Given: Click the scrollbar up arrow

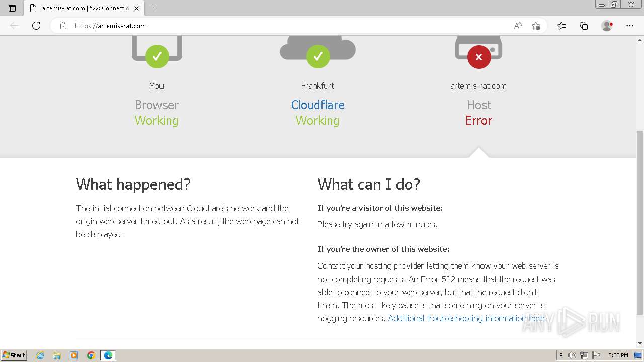Looking at the screenshot, I should (640, 39).
